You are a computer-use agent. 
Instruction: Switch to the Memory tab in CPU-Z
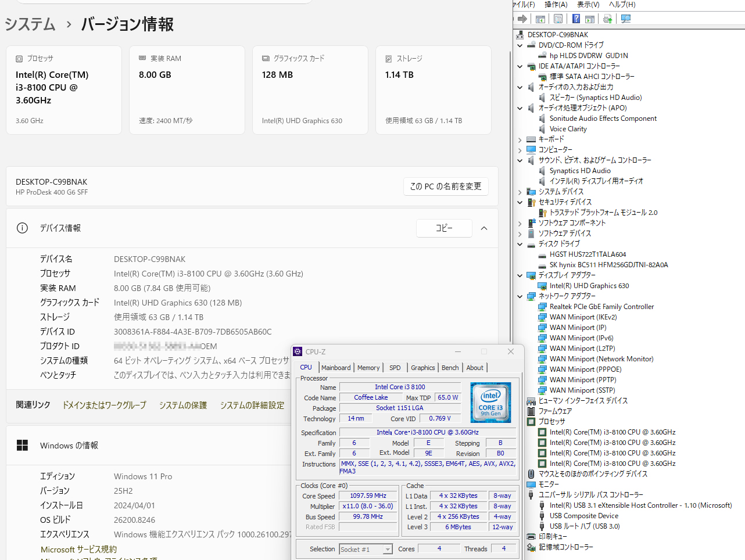(368, 368)
